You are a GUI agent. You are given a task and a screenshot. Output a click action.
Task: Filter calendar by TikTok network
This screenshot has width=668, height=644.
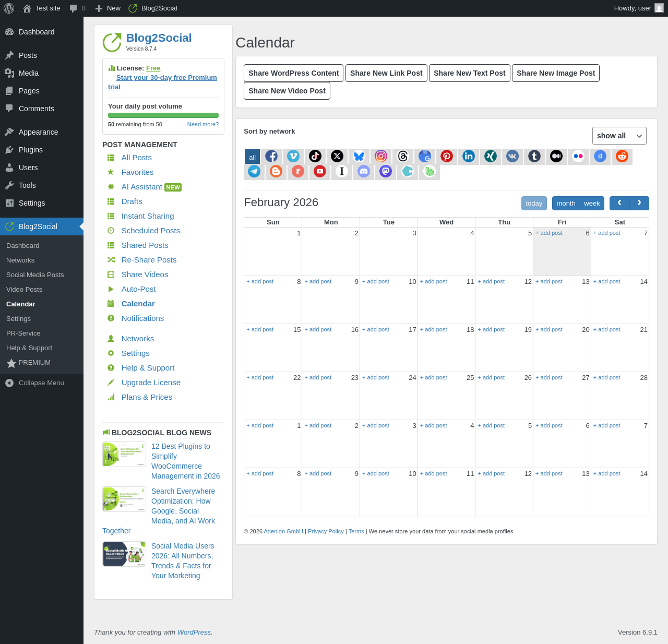pyautogui.click(x=315, y=156)
